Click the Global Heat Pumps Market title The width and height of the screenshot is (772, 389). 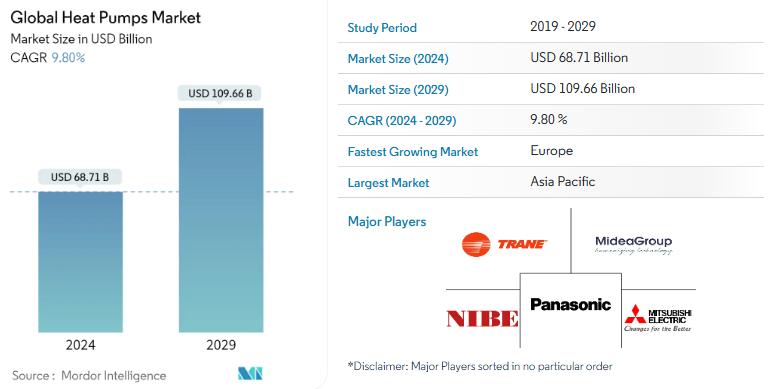105,18
